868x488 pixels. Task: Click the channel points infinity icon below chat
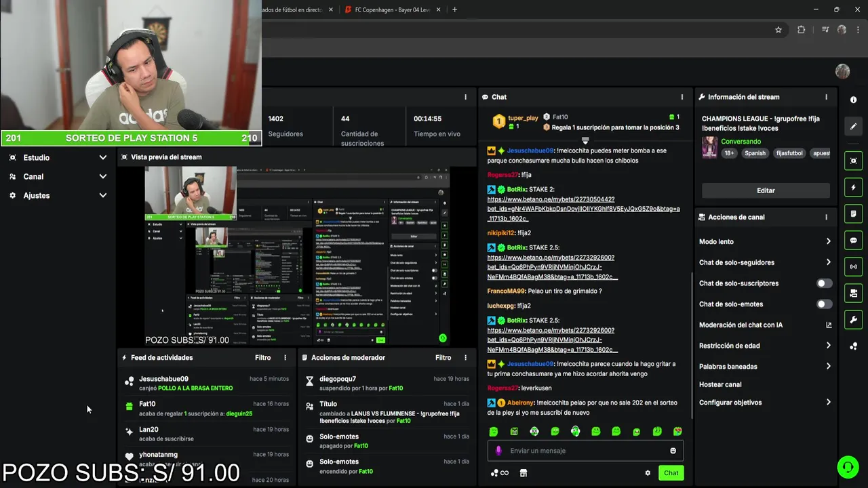pos(500,473)
